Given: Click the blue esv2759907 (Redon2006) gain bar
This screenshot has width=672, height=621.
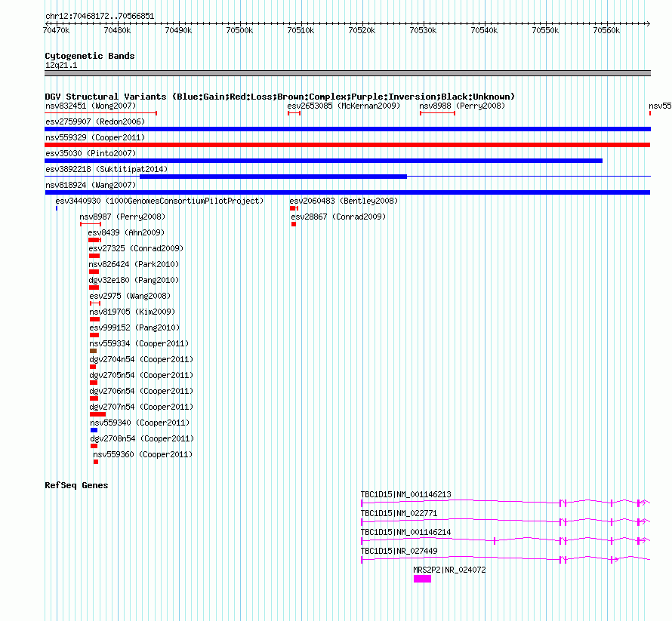Looking at the screenshot, I should (x=347, y=129).
